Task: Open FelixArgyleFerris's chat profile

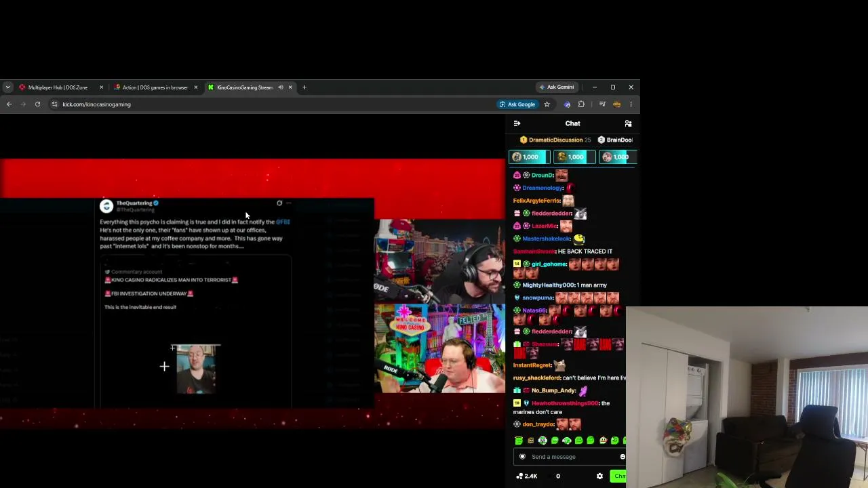Action: click(x=536, y=201)
